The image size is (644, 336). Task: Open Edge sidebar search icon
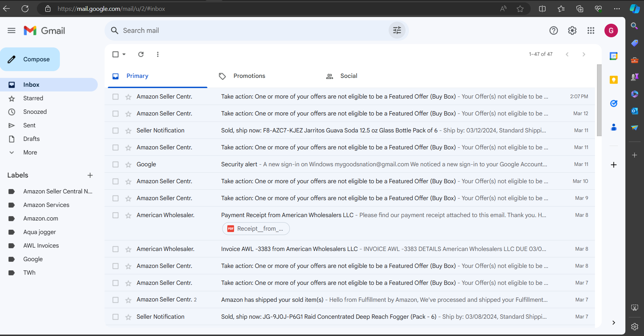[x=635, y=26]
